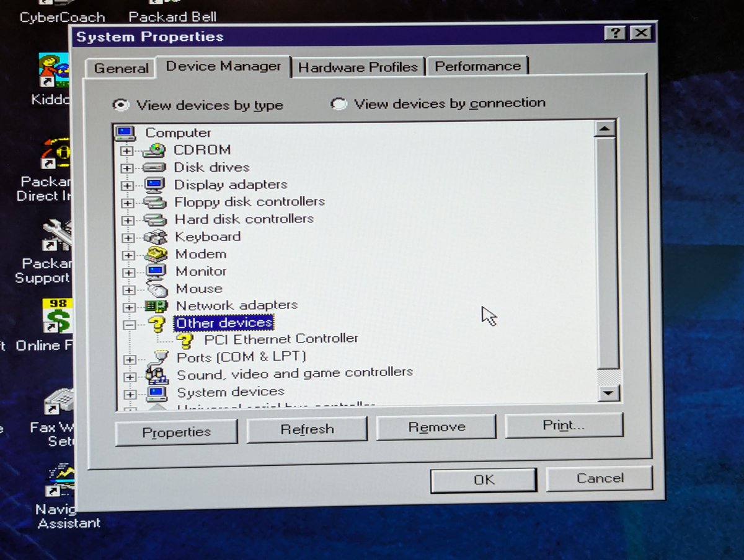Screen dimensions: 744x560
Task: Click the Print... button
Action: coord(564,425)
